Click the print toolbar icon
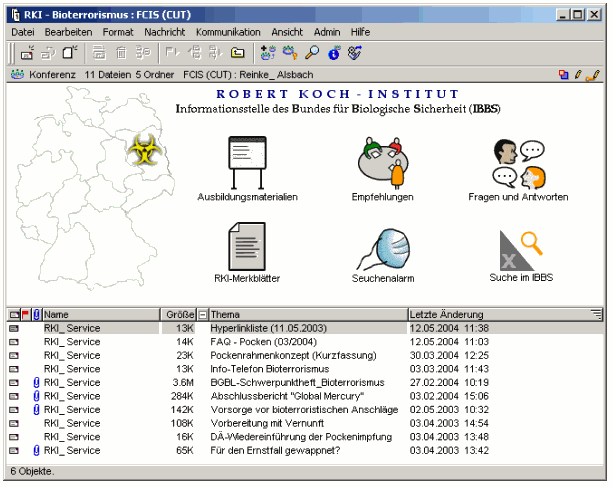 tap(99, 53)
